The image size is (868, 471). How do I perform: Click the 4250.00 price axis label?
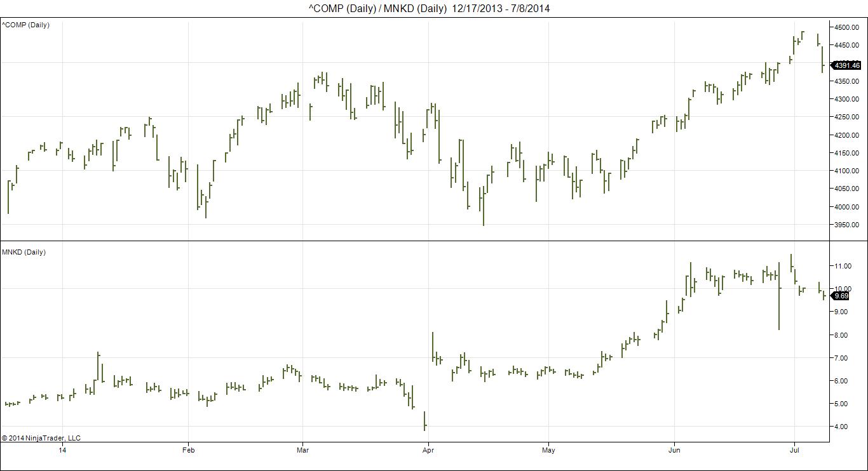847,117
